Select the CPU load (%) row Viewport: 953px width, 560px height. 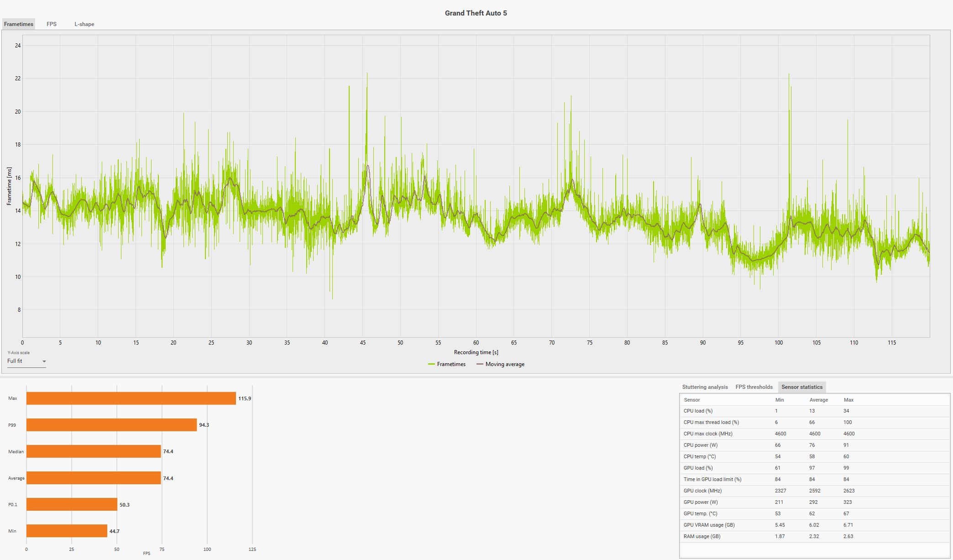pos(815,411)
